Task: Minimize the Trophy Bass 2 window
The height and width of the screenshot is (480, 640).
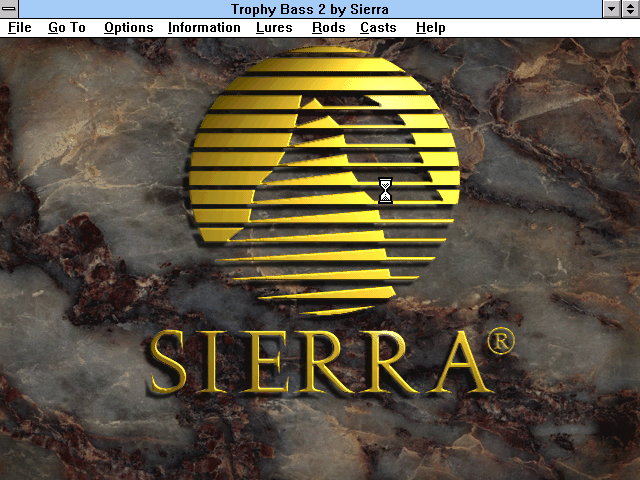Action: coord(611,9)
